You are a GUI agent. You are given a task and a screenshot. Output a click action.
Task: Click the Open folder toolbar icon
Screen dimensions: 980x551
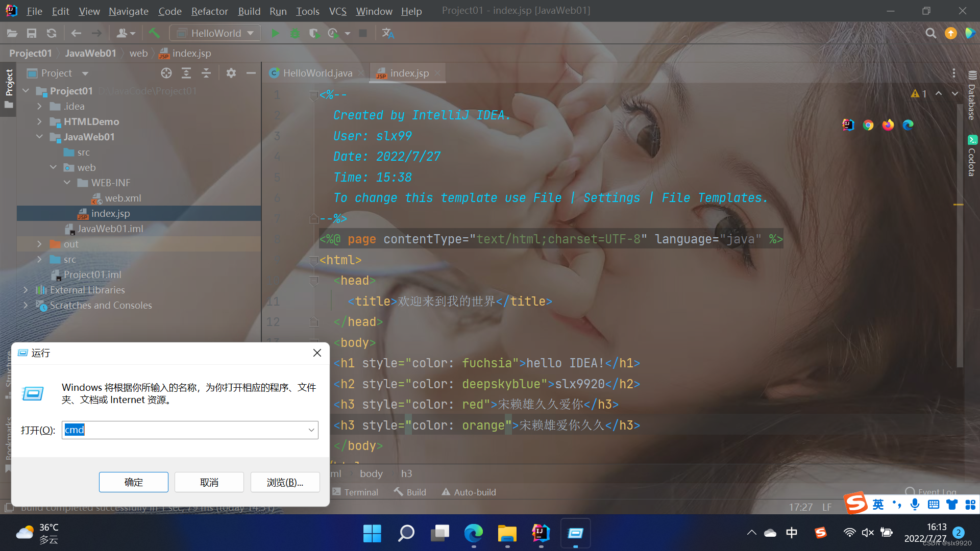tap(12, 33)
